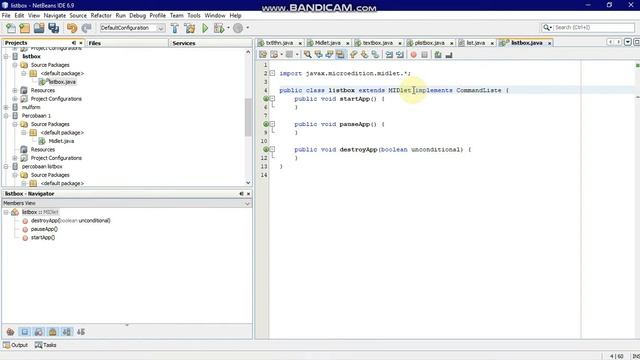This screenshot has height=360, width=640.
Task: Click the Shift Line Right icon
Action: [400, 54]
